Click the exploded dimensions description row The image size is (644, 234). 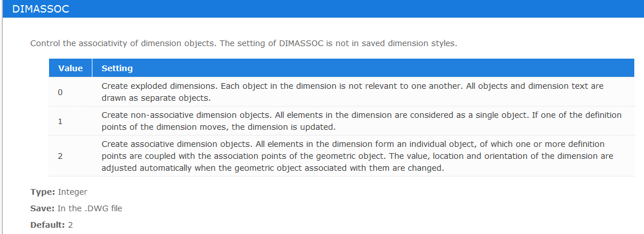363,92
